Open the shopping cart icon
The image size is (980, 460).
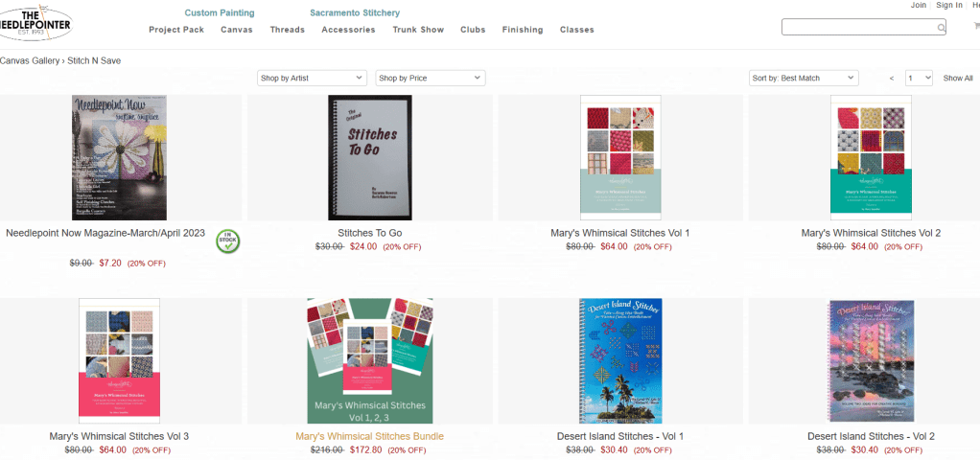point(977,26)
